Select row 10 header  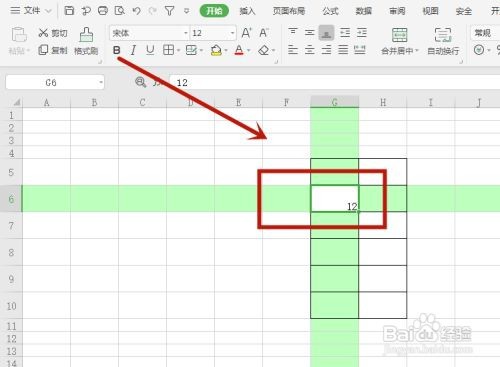[x=11, y=306]
